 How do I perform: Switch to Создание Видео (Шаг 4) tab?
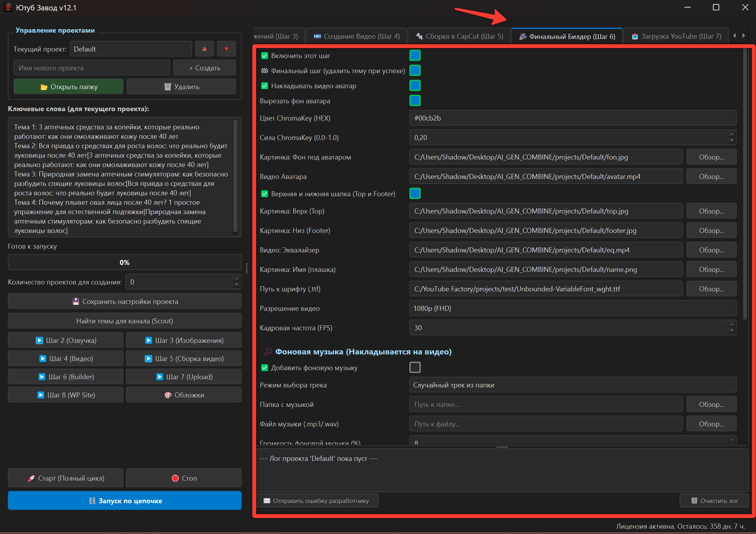[356, 36]
